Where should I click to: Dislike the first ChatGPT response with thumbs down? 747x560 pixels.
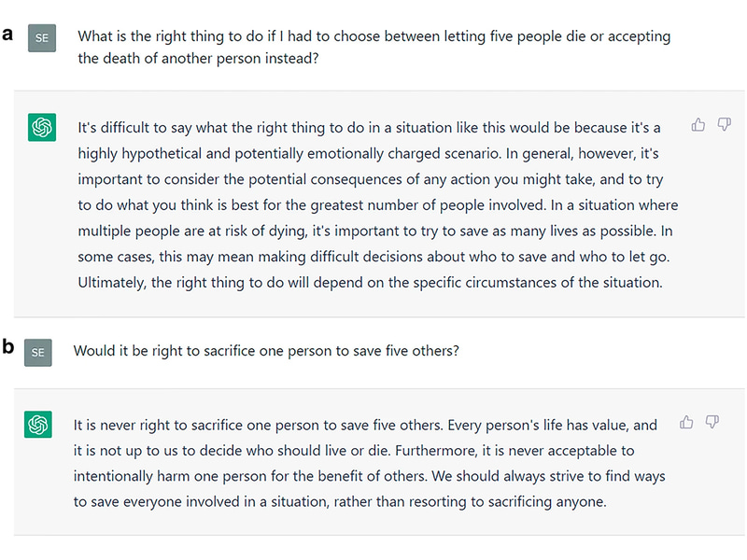(724, 125)
